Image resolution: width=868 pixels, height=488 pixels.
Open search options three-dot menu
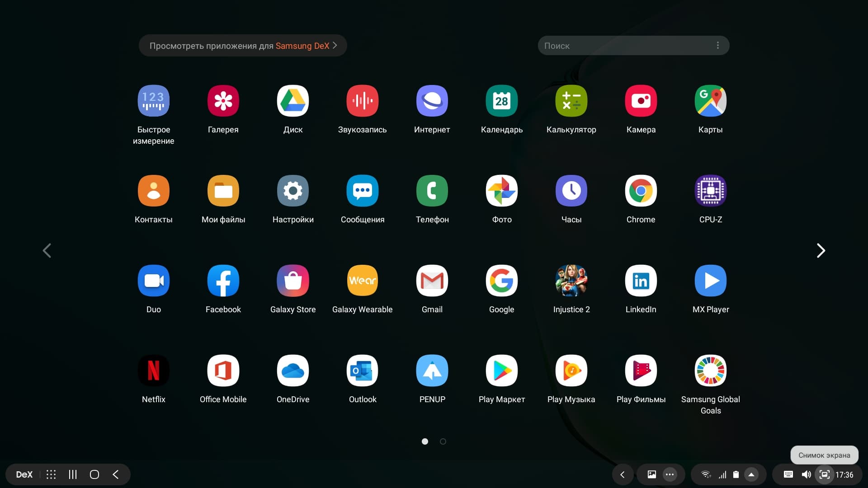717,46
